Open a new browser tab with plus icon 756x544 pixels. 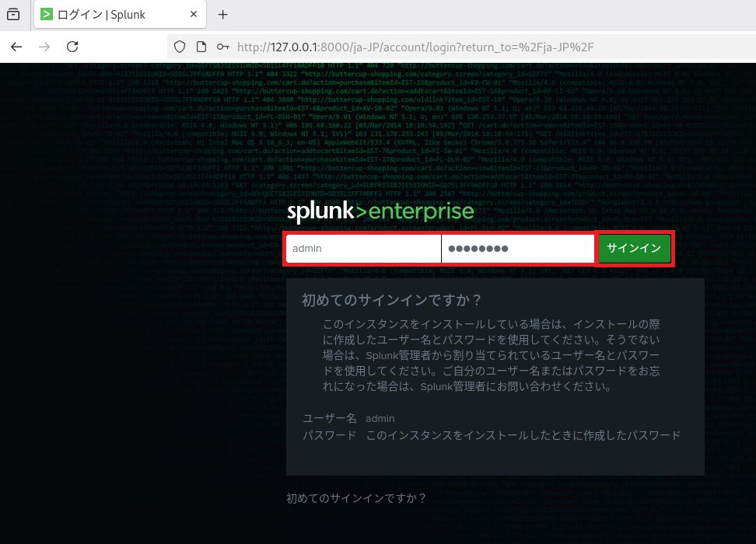click(x=222, y=14)
